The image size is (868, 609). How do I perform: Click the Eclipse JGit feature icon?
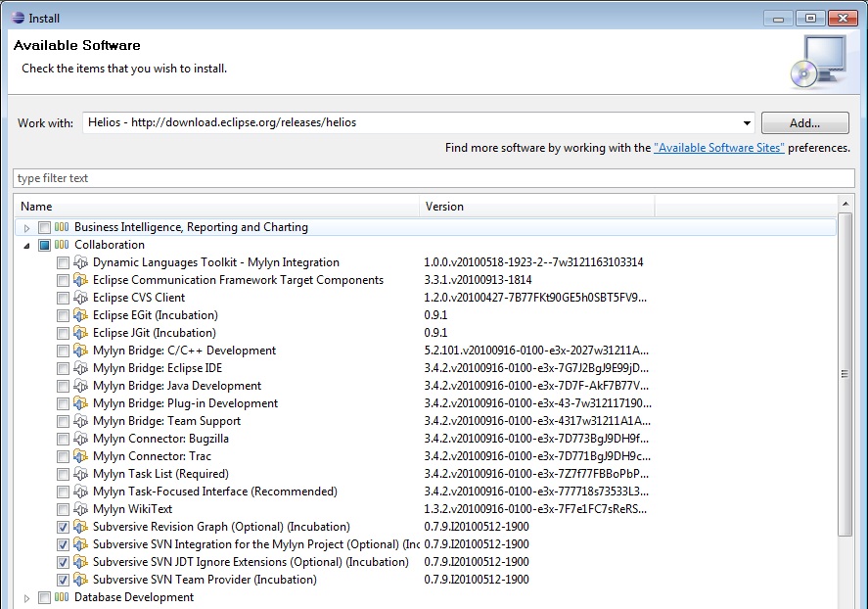click(x=80, y=333)
